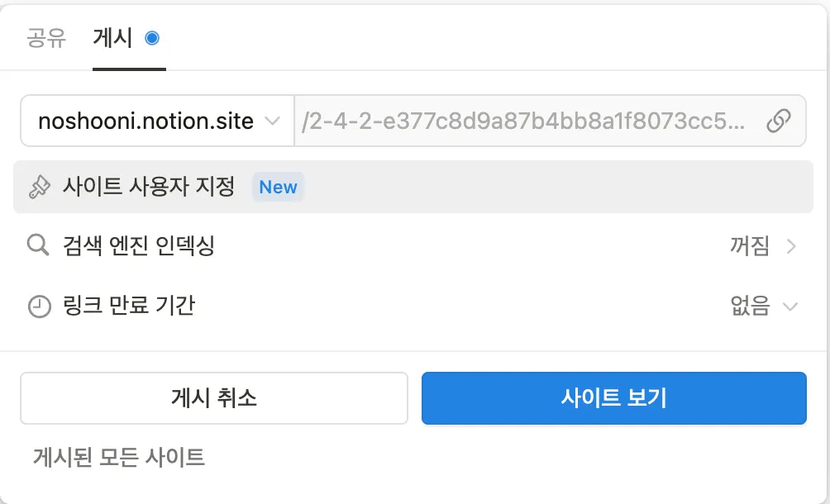This screenshot has width=830, height=504.
Task: Click the blue 사이트 보기 button
Action: tap(614, 398)
